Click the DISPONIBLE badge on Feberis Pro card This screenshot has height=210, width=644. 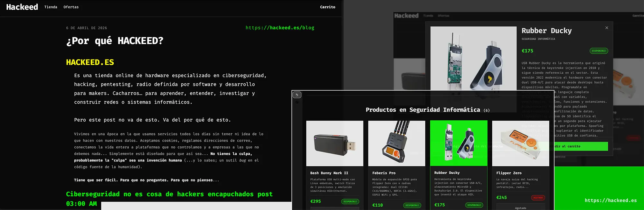412,205
